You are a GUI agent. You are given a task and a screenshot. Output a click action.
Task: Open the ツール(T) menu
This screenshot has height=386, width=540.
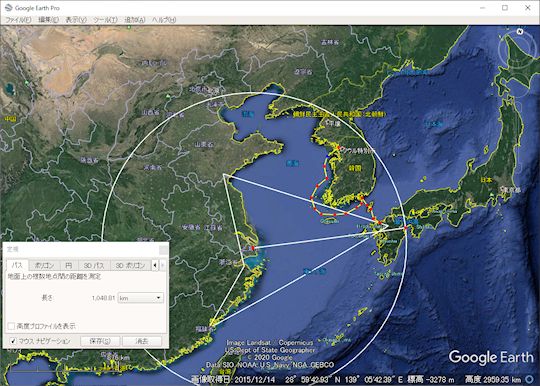105,20
